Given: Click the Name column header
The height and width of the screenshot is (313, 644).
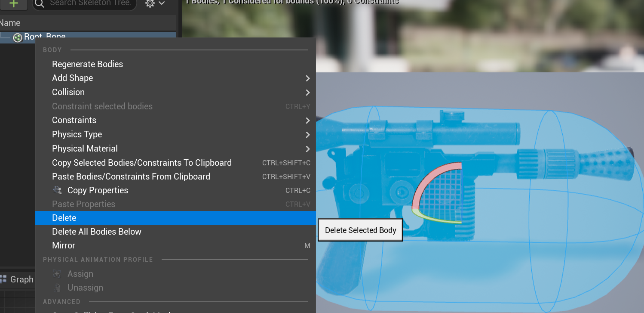Looking at the screenshot, I should [88, 23].
